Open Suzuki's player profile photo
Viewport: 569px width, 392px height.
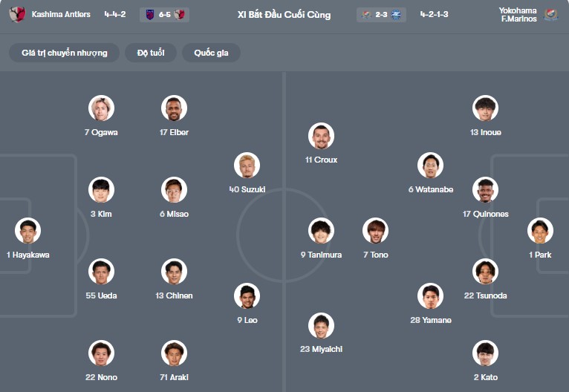click(247, 166)
